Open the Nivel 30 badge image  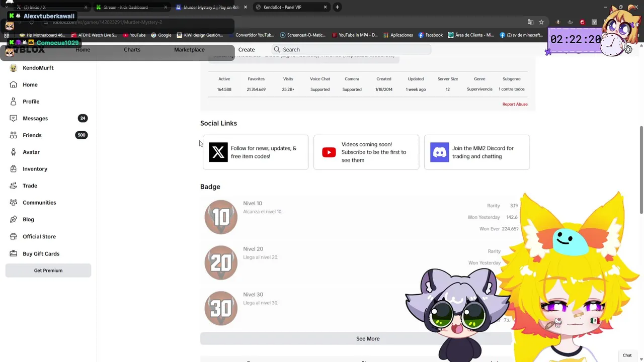[x=221, y=308]
